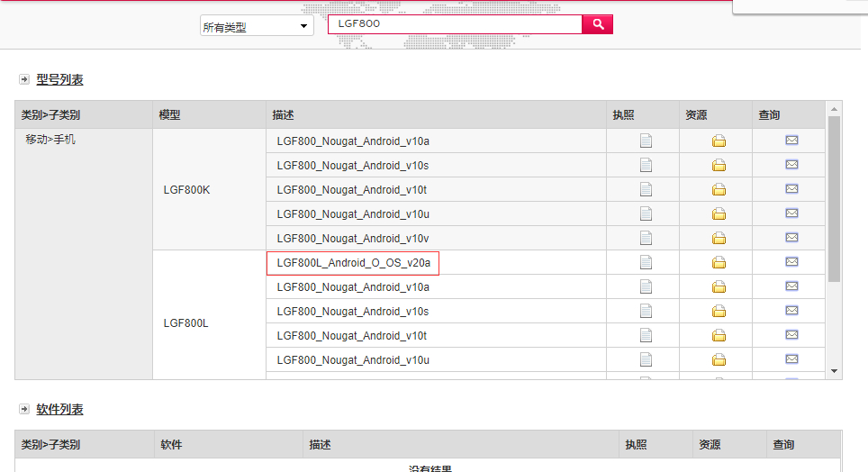The width and height of the screenshot is (868, 472).
Task: Open the 所有类型 category dropdown
Action: [x=256, y=27]
